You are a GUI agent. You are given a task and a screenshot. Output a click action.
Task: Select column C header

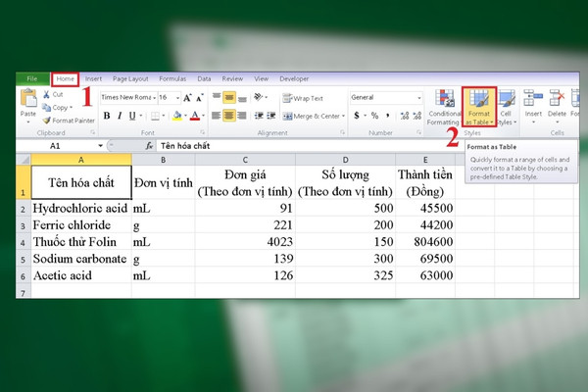[x=245, y=160]
